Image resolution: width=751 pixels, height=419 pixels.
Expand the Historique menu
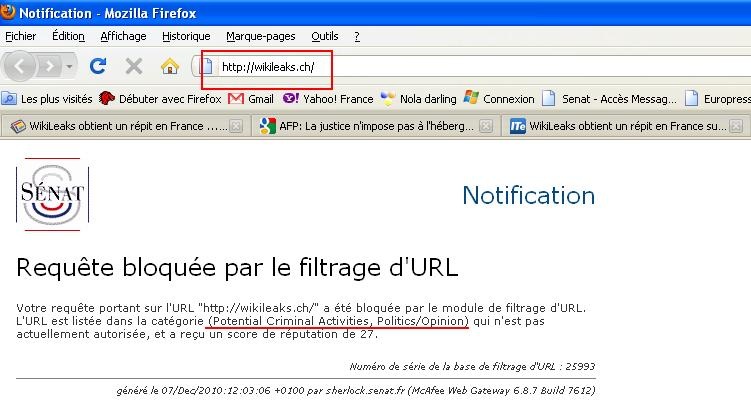[x=186, y=36]
